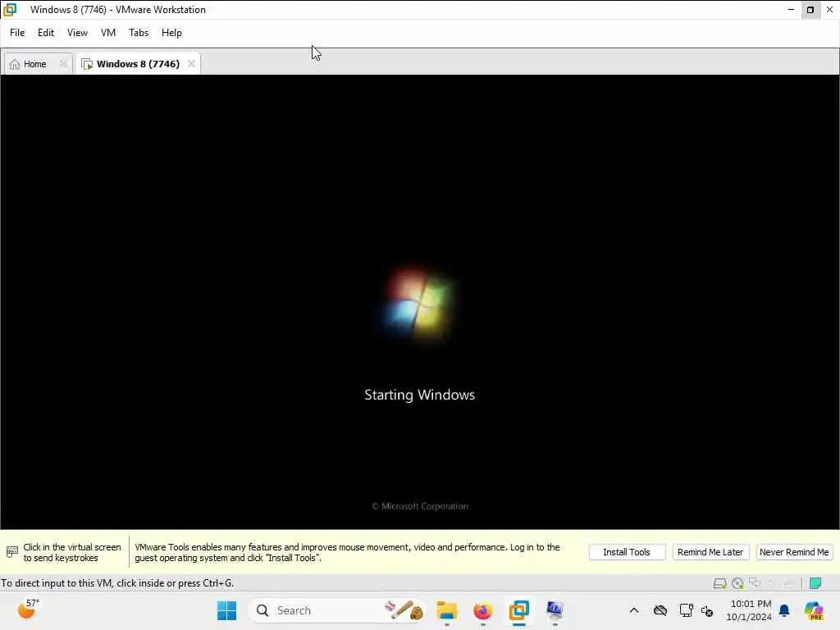Open the computer app icon next to VMware on taskbar
Viewport: 840px width, 630px height.
[555, 610]
